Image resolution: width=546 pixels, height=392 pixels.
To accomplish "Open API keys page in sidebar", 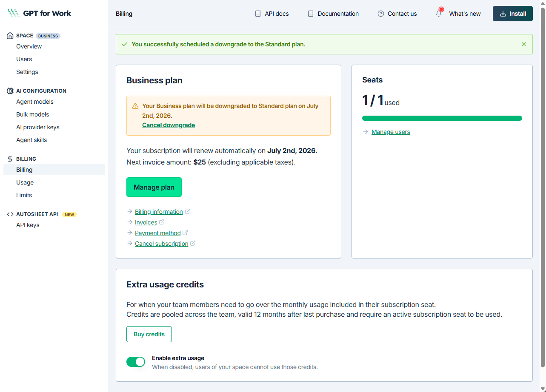I will coord(28,225).
